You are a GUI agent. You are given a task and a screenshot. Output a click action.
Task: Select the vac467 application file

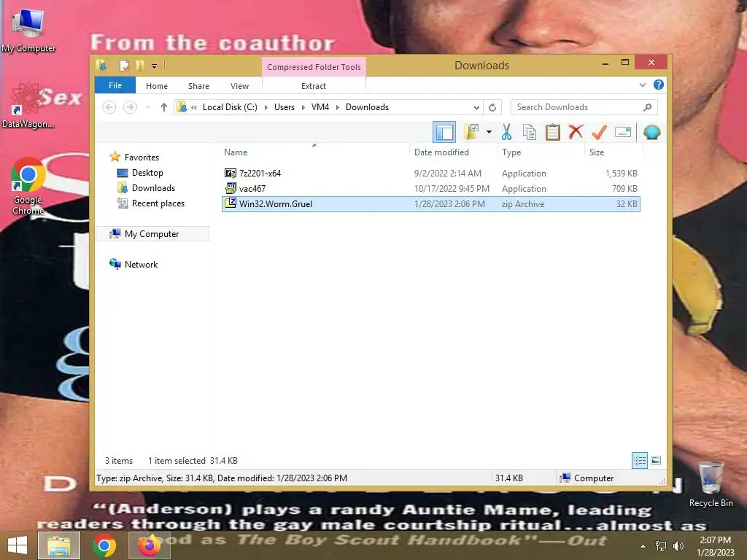pos(430,189)
